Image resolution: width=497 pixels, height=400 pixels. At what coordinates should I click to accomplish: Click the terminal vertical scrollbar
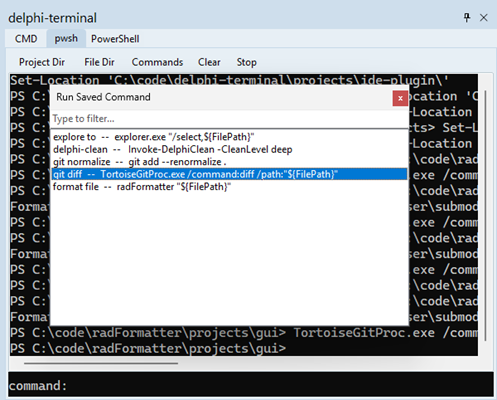[x=485, y=215]
